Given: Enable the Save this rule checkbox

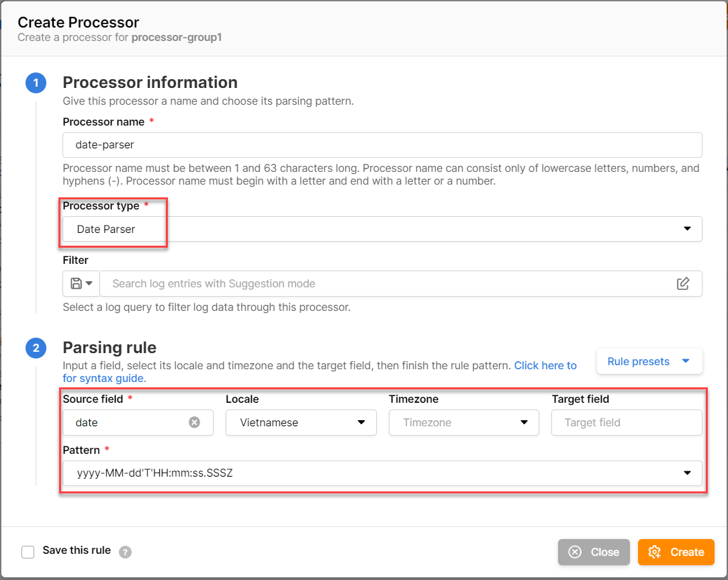Looking at the screenshot, I should (x=28, y=552).
